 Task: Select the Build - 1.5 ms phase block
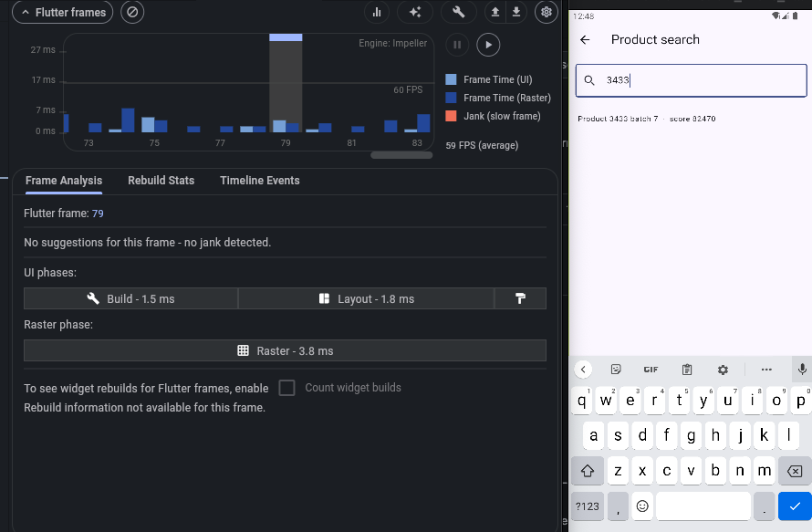tap(131, 298)
